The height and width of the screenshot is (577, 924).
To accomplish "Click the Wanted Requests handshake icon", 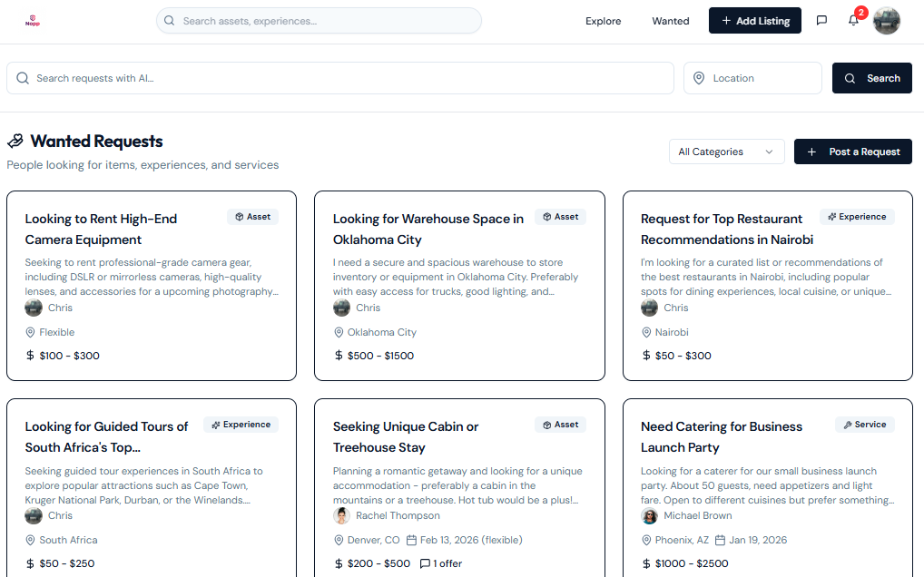I will 16,141.
